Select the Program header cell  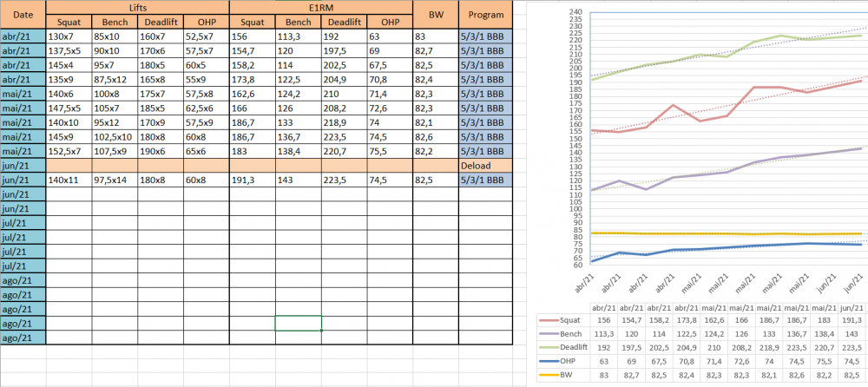click(486, 15)
